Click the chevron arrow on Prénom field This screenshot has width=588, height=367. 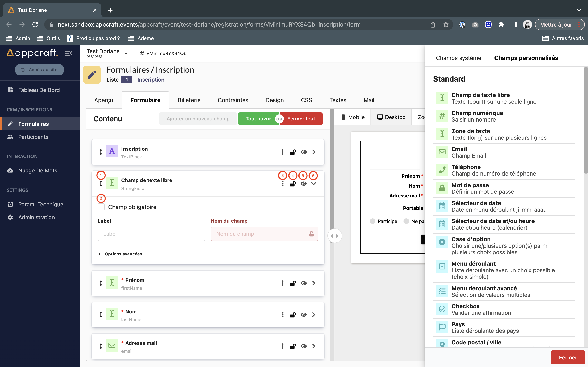point(314,283)
